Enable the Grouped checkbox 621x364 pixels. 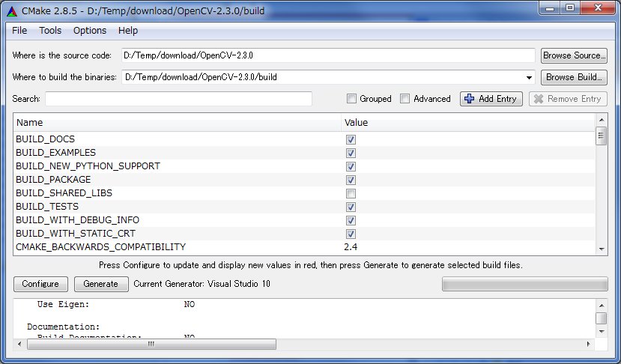(x=351, y=99)
